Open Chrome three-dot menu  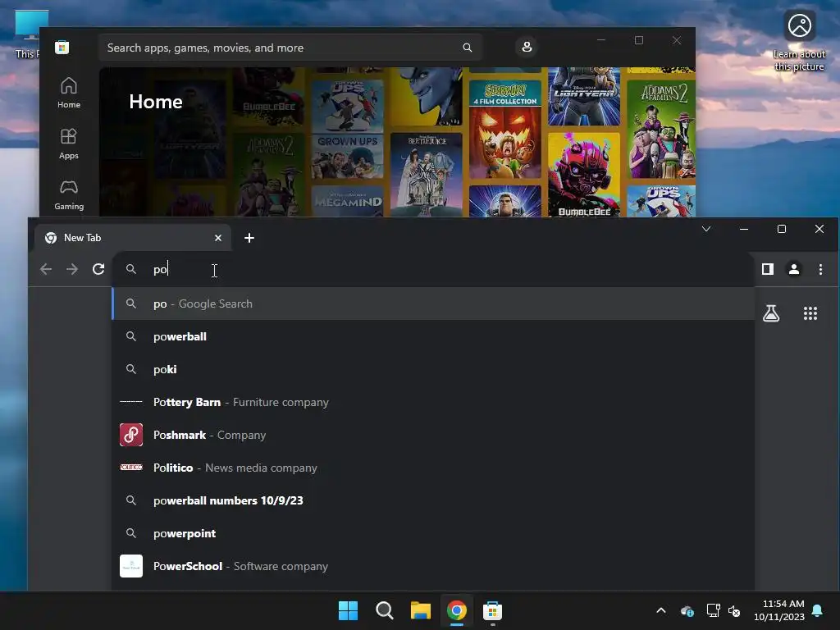820,269
